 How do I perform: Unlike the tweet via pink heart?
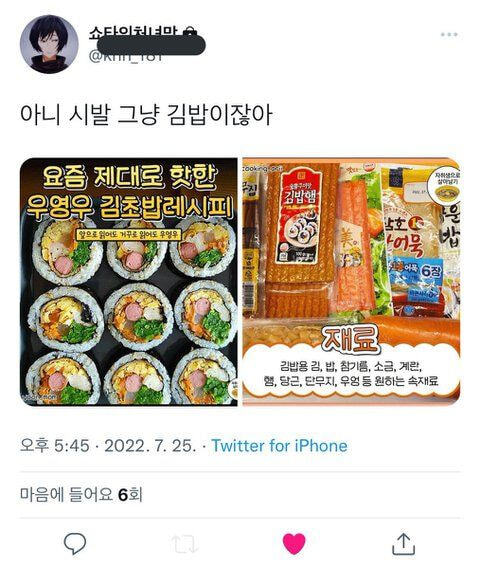point(294,543)
